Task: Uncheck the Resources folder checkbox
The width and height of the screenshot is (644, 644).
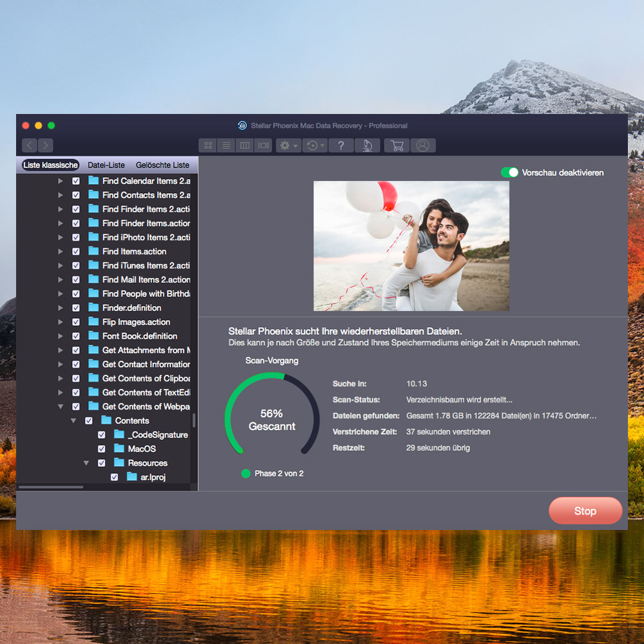Action: 102,463
